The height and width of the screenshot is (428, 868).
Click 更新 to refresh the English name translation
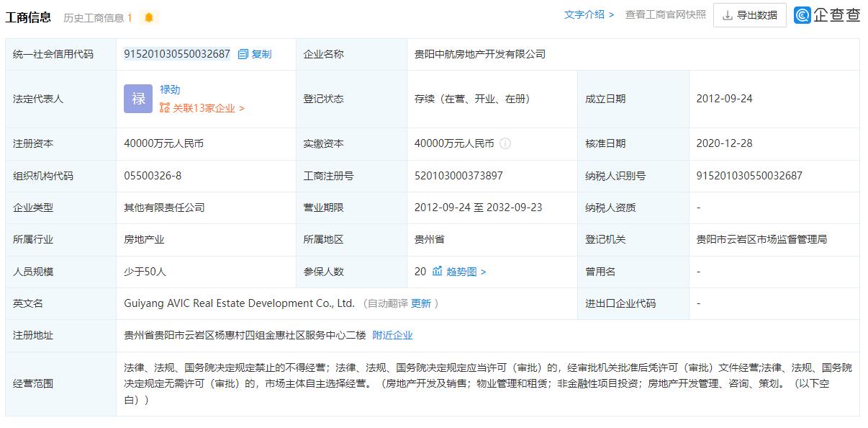(x=421, y=303)
